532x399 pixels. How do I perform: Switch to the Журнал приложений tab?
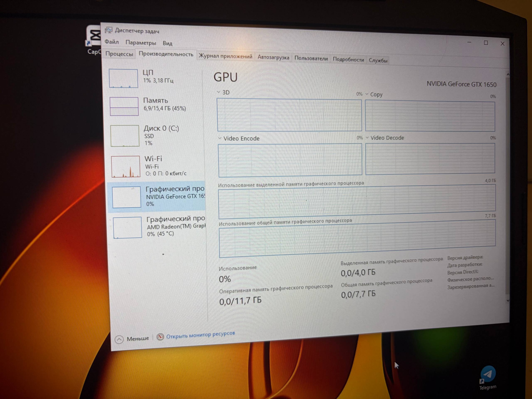point(225,57)
